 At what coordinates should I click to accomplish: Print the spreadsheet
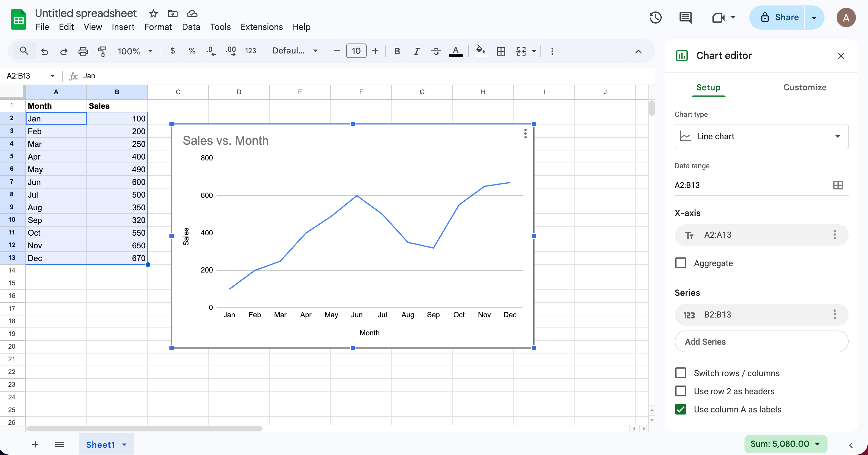[83, 51]
